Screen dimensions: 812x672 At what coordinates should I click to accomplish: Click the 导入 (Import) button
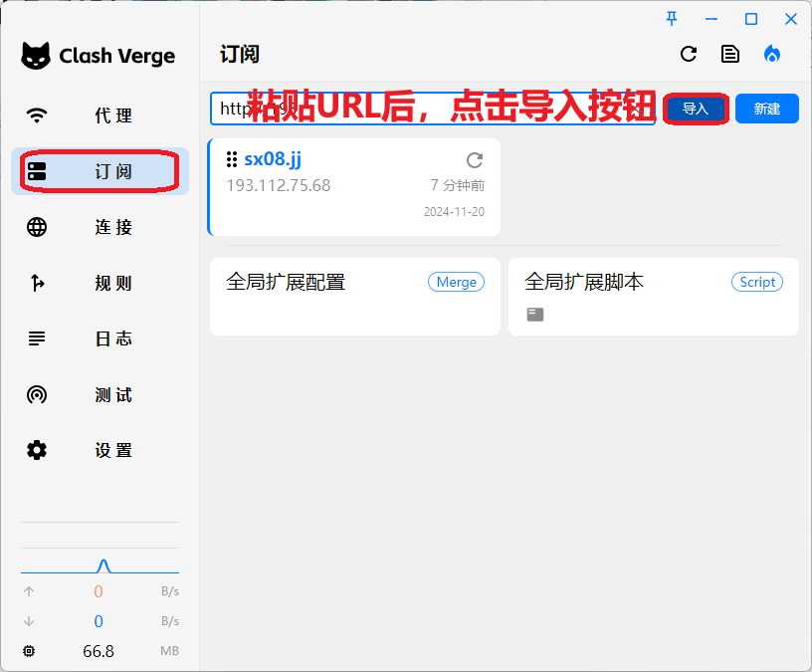696,109
